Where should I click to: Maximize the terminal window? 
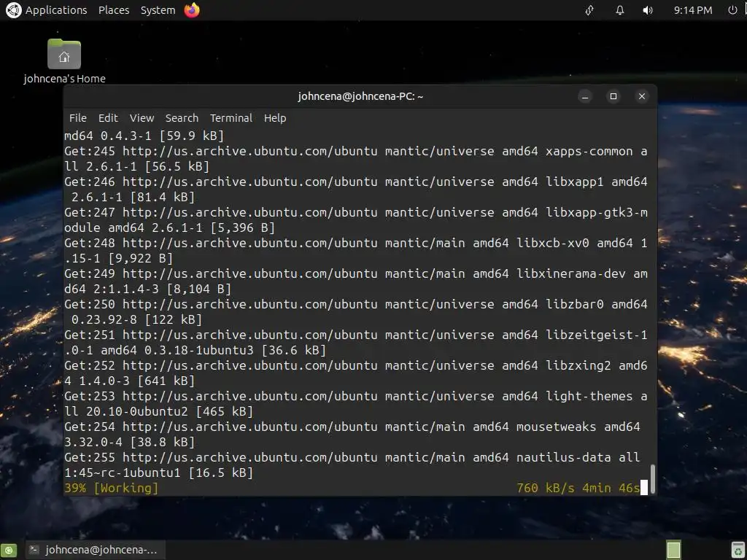(x=613, y=97)
